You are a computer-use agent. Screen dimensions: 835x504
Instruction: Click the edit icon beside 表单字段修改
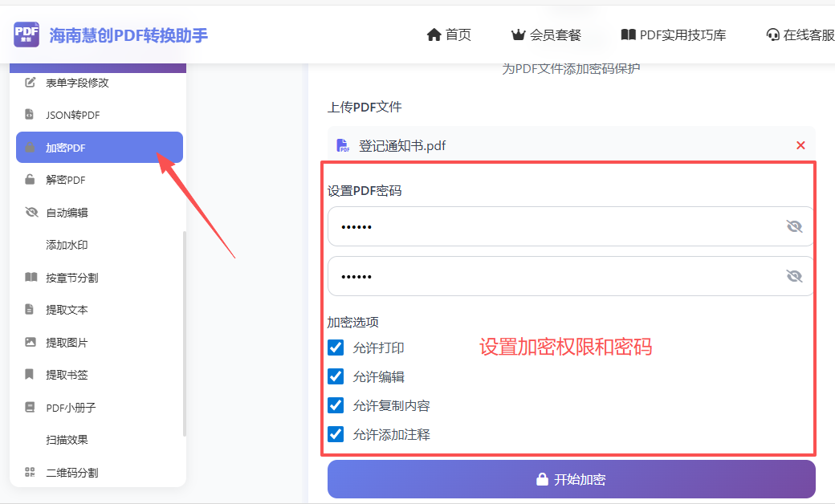(31, 83)
